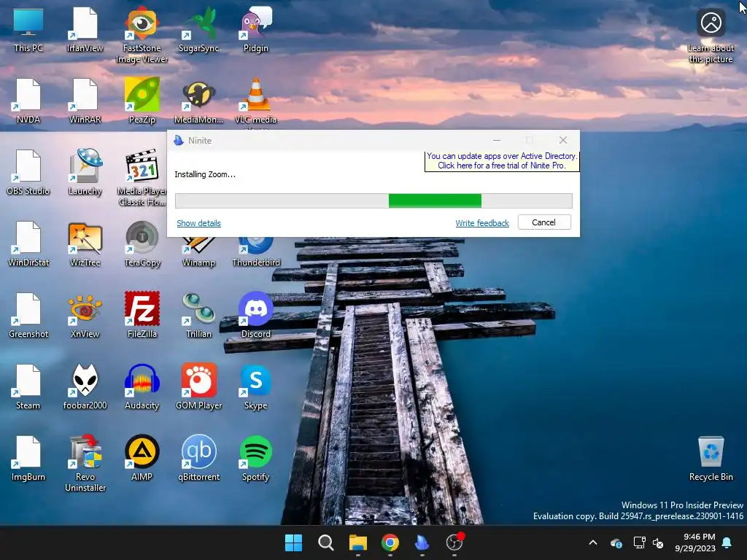Open taskbar Search
This screenshot has width=747, height=560.
(326, 542)
